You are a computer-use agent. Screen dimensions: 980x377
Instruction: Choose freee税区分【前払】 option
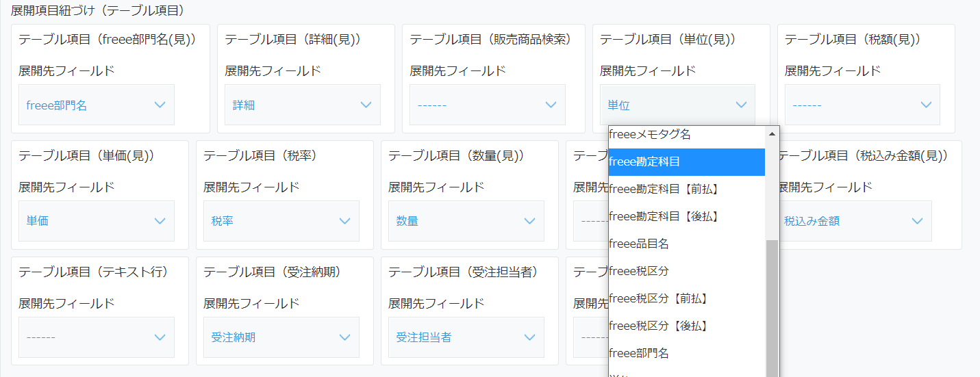pyautogui.click(x=686, y=298)
